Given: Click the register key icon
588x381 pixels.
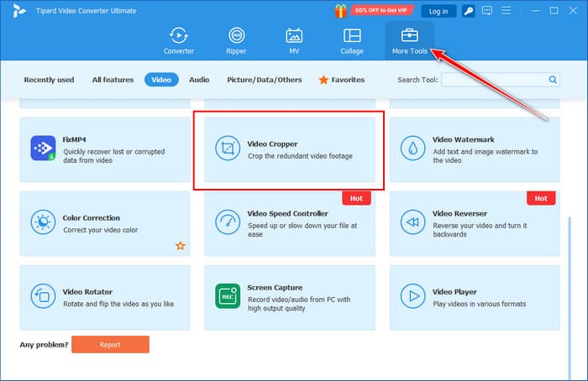Looking at the screenshot, I should [x=467, y=11].
